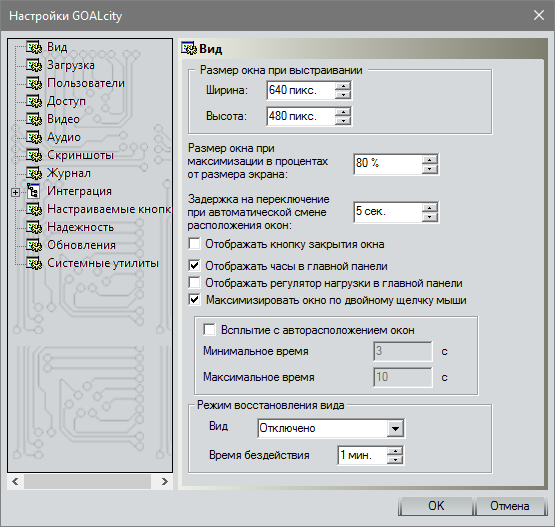Click the Загрузка settings icon
The width and height of the screenshot is (555, 527).
[x=34, y=65]
